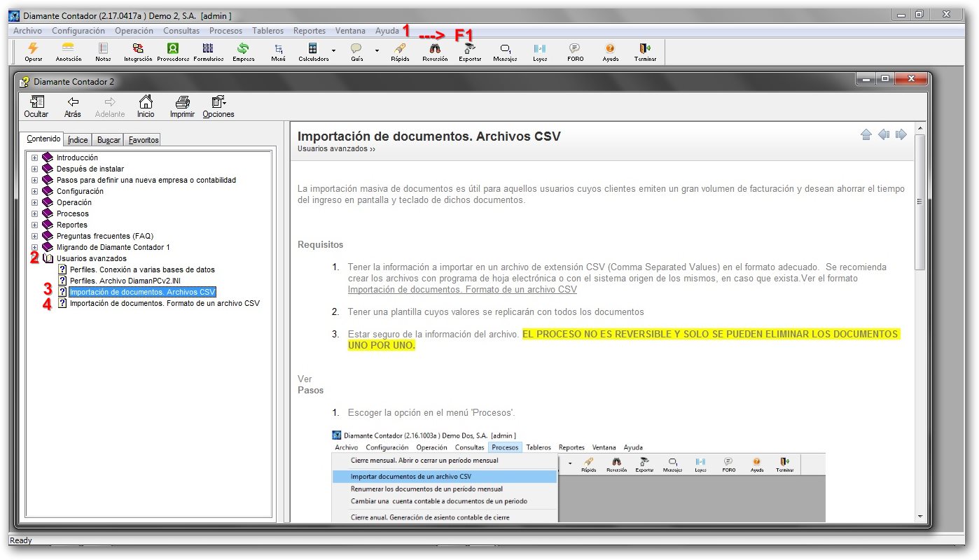Select the Integración toolbar icon
This screenshot has height=560, width=979.
(x=138, y=48)
